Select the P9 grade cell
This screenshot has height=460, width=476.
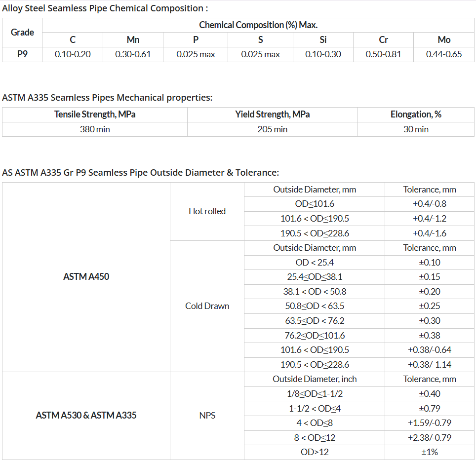[22, 54]
